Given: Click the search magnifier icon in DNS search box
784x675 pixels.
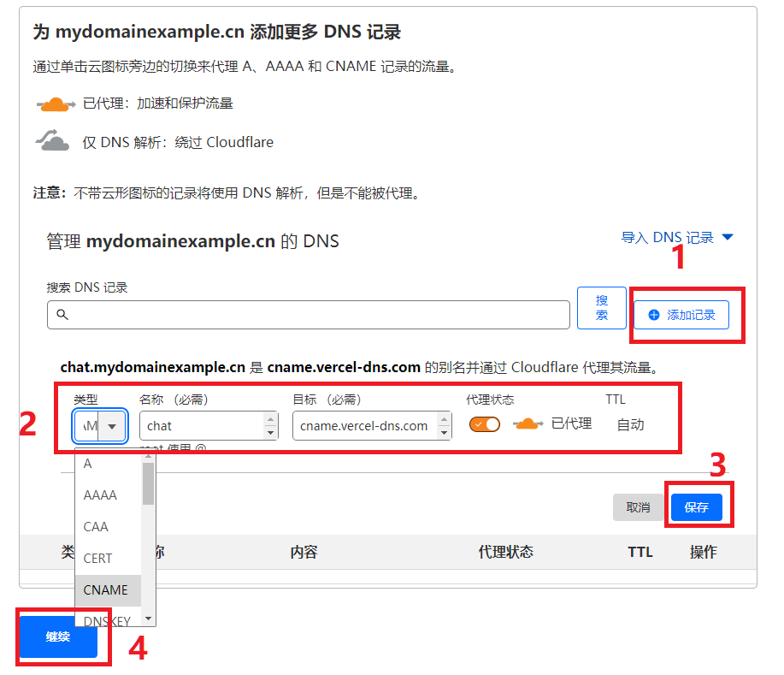Looking at the screenshot, I should pyautogui.click(x=62, y=315).
